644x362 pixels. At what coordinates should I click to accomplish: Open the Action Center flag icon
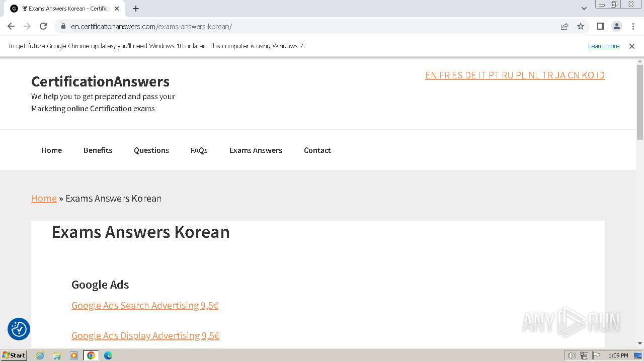pos(596,355)
